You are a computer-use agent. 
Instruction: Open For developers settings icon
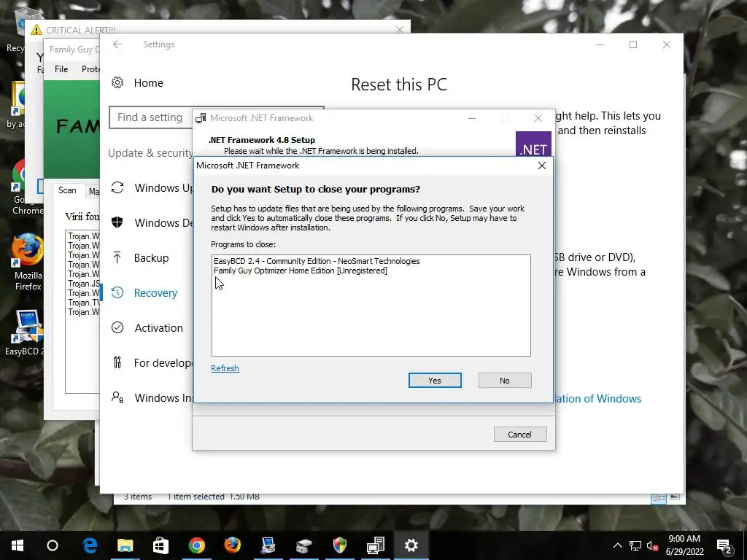pyautogui.click(x=117, y=362)
